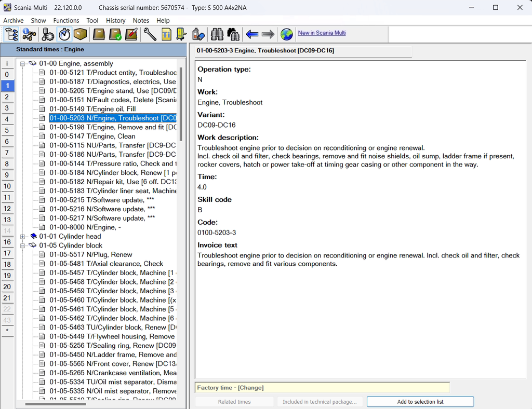Select 01-00-5121 T/Product entity, Troubleshoot
532x409 pixels.
point(113,73)
